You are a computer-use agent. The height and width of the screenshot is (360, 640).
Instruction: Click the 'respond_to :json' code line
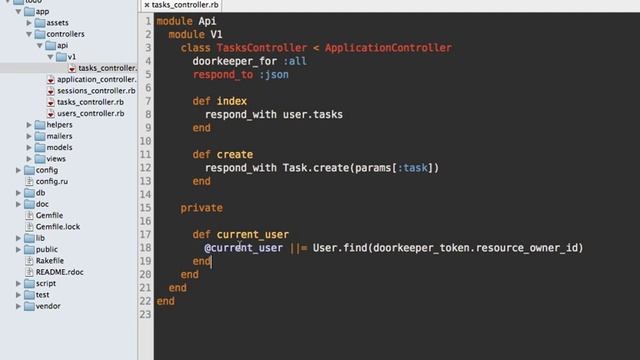point(240,75)
